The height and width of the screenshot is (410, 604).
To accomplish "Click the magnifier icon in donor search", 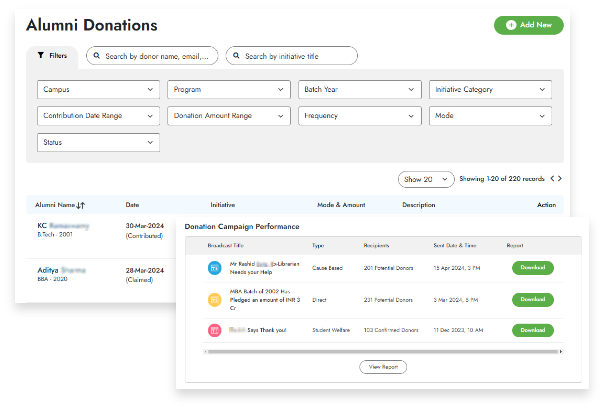I will coord(97,56).
